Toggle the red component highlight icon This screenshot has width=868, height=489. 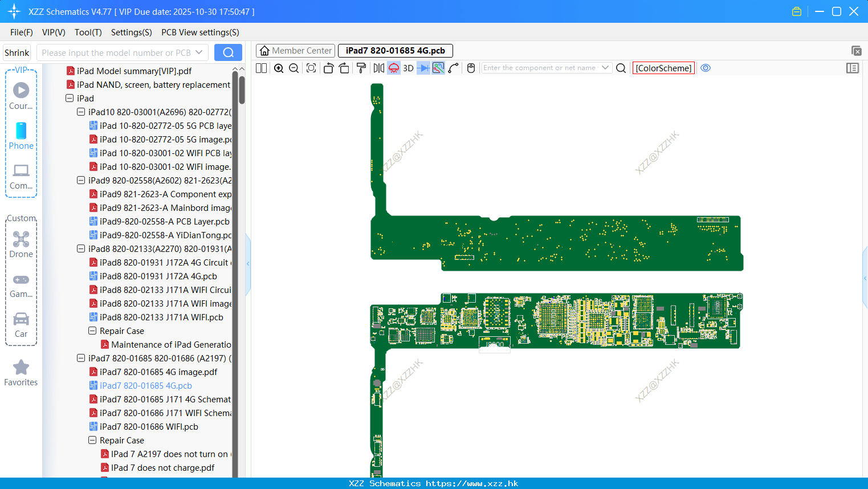394,68
